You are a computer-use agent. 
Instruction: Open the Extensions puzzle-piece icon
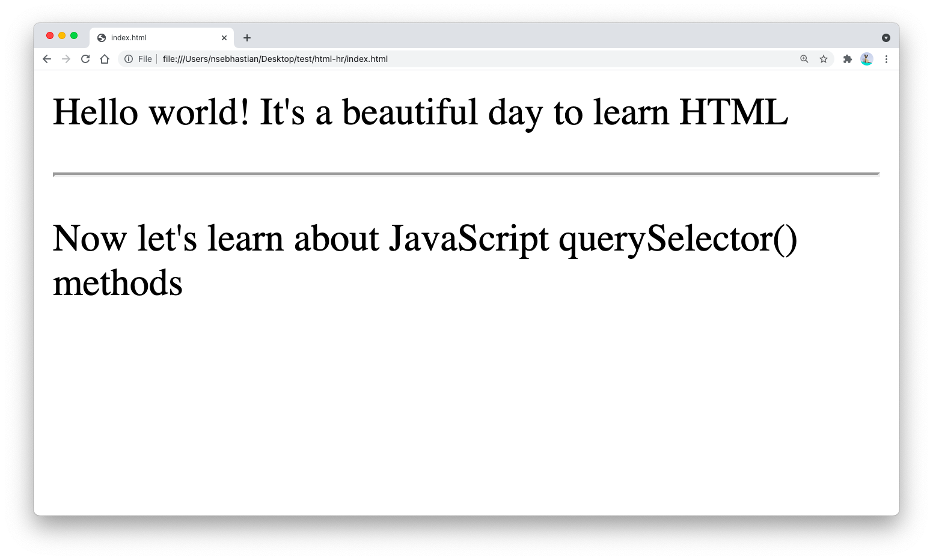point(848,59)
